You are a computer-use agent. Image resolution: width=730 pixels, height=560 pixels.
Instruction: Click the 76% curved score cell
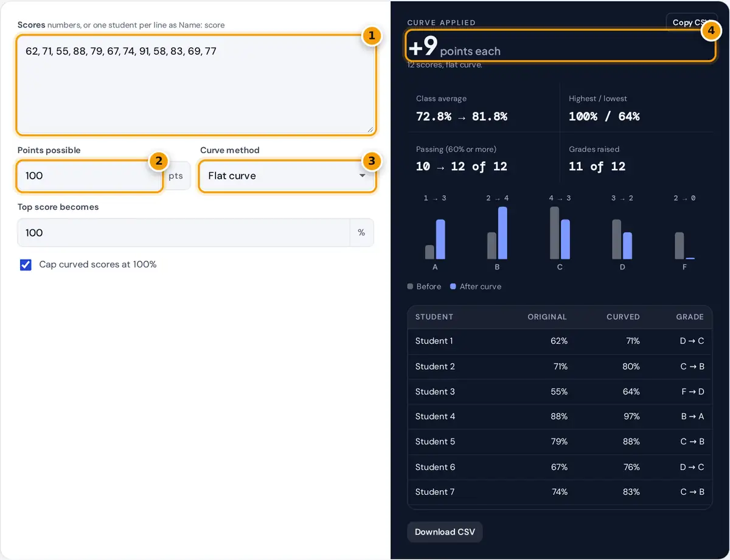click(x=631, y=467)
